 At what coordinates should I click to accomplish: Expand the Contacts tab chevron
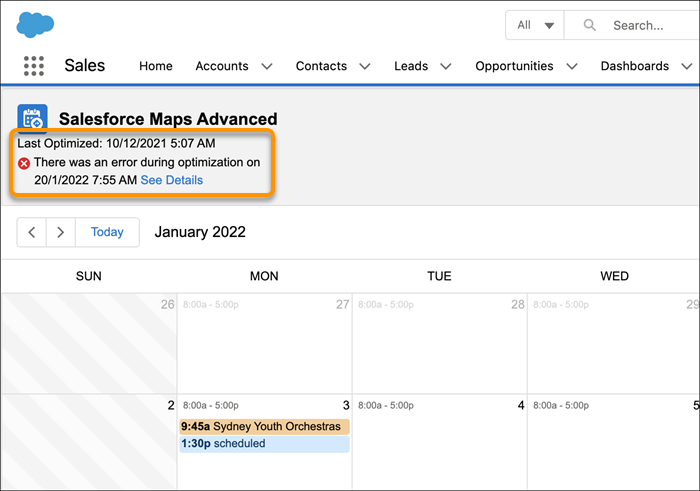(365, 67)
